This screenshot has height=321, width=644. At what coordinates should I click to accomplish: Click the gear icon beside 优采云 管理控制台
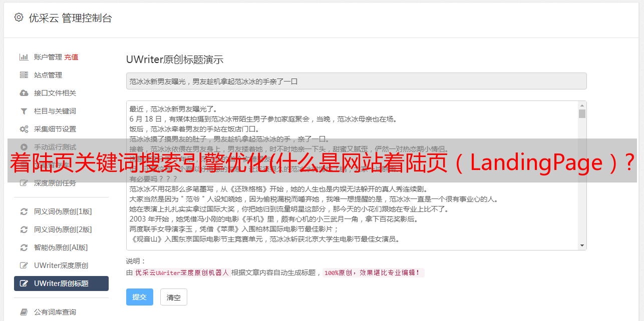tap(19, 17)
